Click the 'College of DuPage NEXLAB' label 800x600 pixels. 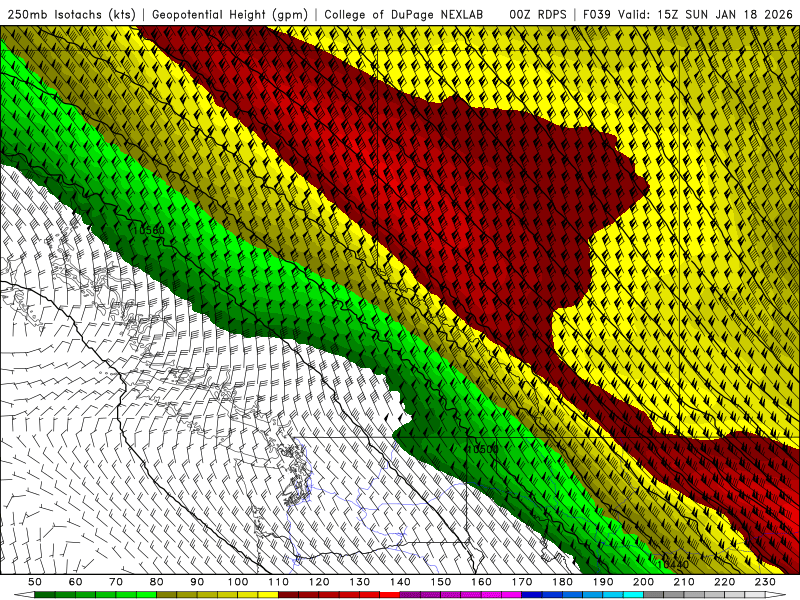404,15
